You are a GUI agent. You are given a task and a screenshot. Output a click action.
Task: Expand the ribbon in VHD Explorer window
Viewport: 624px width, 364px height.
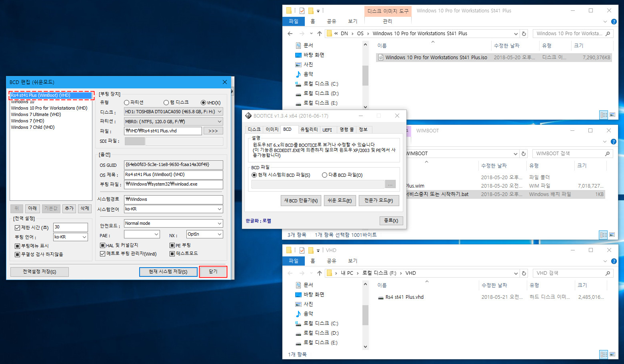click(x=605, y=261)
